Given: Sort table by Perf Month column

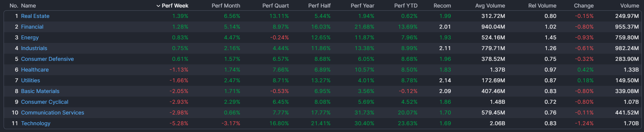Looking at the screenshot, I should click(x=226, y=6).
